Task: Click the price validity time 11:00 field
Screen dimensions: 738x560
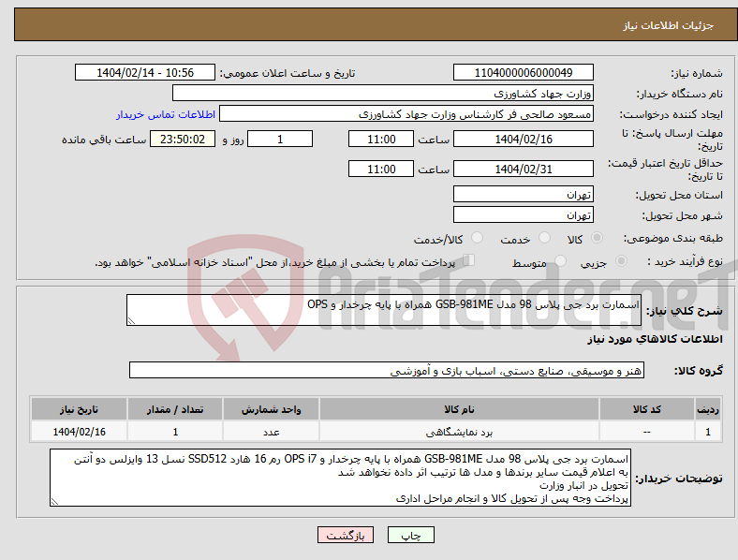Action: pos(381,169)
